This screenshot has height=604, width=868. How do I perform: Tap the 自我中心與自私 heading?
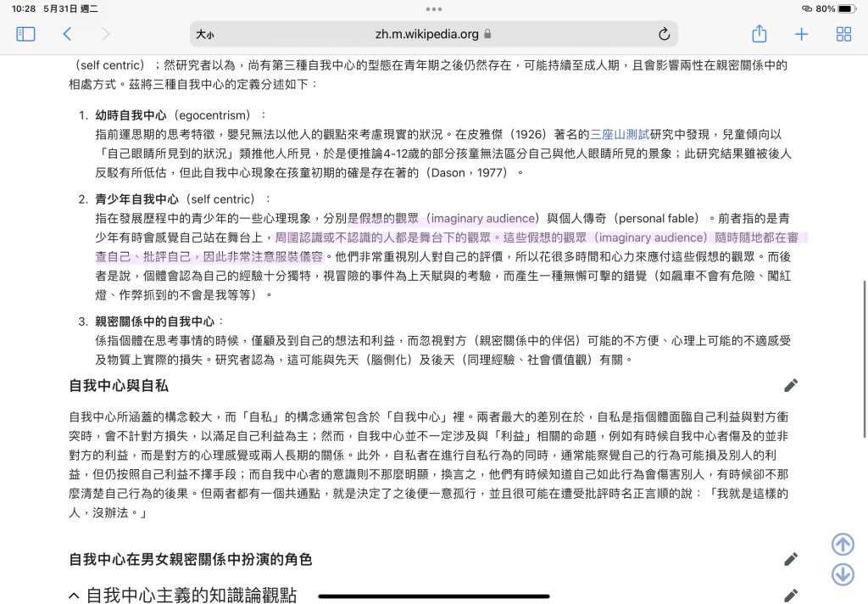(119, 386)
